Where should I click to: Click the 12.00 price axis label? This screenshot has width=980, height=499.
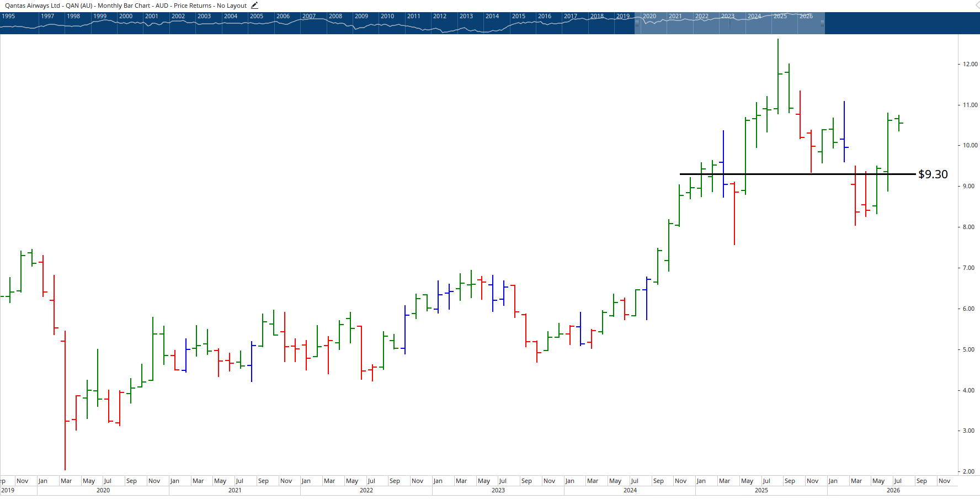tap(970, 64)
